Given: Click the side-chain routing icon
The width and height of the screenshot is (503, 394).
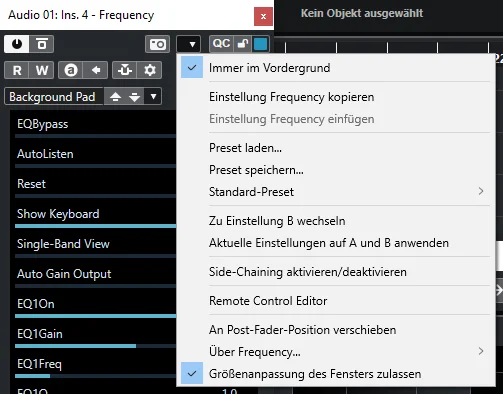Looking at the screenshot, I should 125,70.
